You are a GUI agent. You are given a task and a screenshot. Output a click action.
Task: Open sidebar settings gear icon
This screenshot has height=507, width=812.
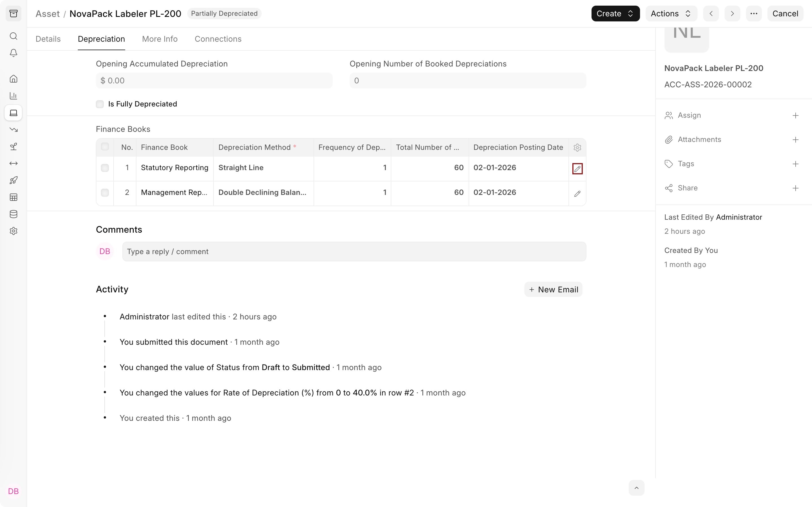pyautogui.click(x=14, y=231)
